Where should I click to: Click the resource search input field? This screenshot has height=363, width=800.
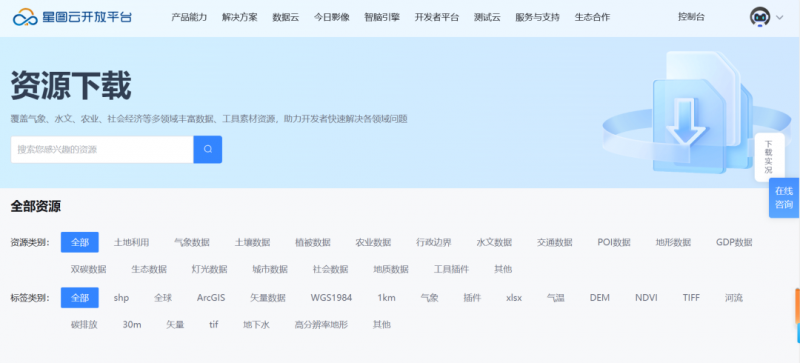click(102, 150)
